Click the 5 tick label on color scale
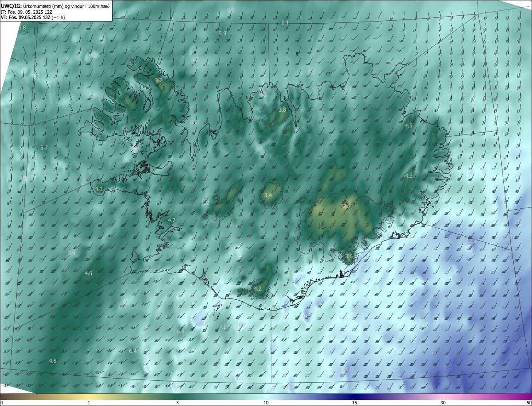This screenshot has width=532, height=406. point(177,403)
